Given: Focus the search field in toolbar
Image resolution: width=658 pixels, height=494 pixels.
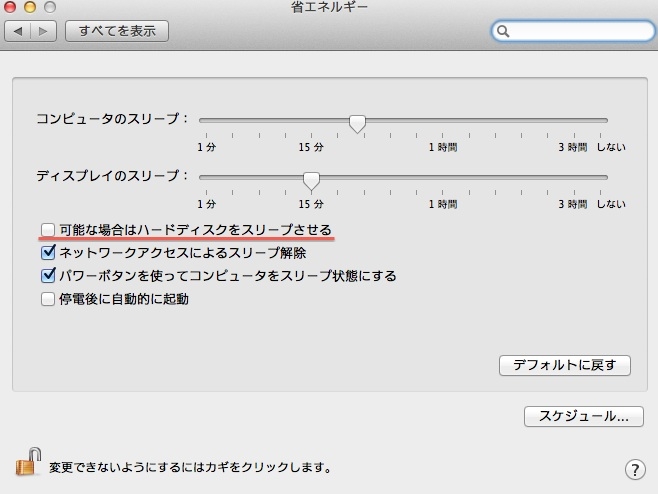Looking at the screenshot, I should pyautogui.click(x=573, y=31).
